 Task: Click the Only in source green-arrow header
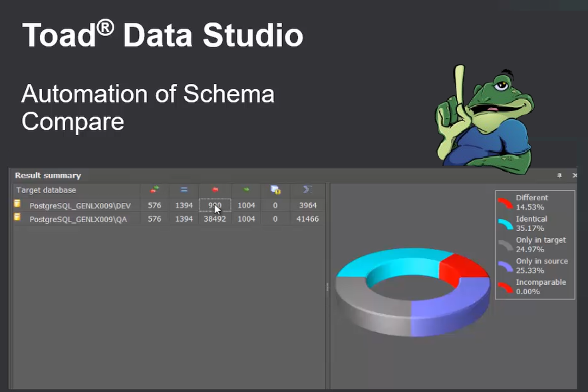246,190
